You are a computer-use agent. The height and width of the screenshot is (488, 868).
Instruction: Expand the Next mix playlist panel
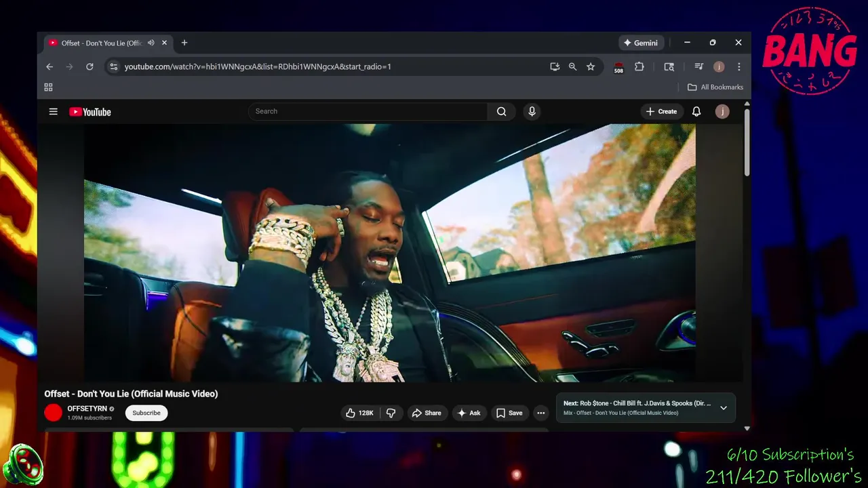(x=724, y=408)
